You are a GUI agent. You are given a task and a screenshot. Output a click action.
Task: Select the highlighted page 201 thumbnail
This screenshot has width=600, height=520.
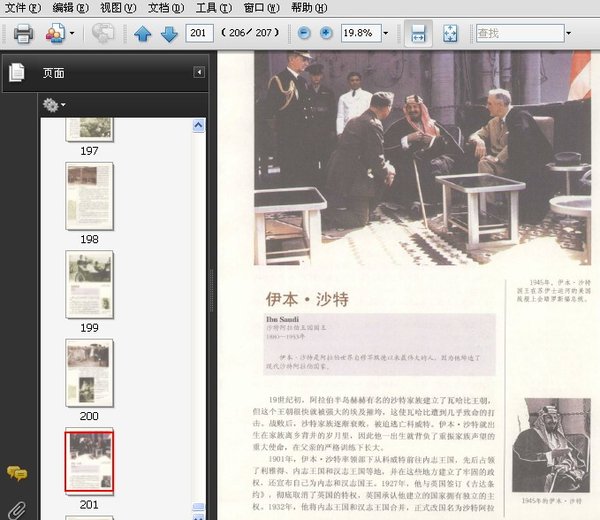90,461
